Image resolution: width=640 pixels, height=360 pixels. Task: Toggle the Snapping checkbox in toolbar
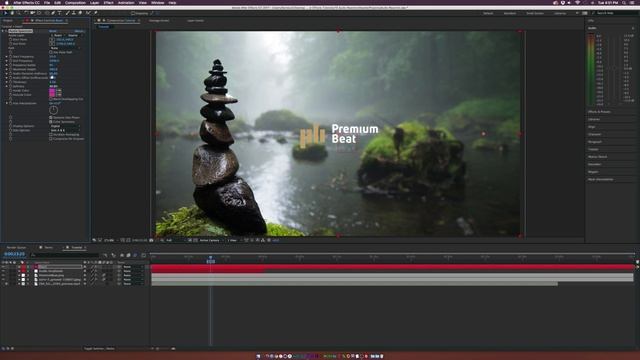pyautogui.click(x=133, y=13)
